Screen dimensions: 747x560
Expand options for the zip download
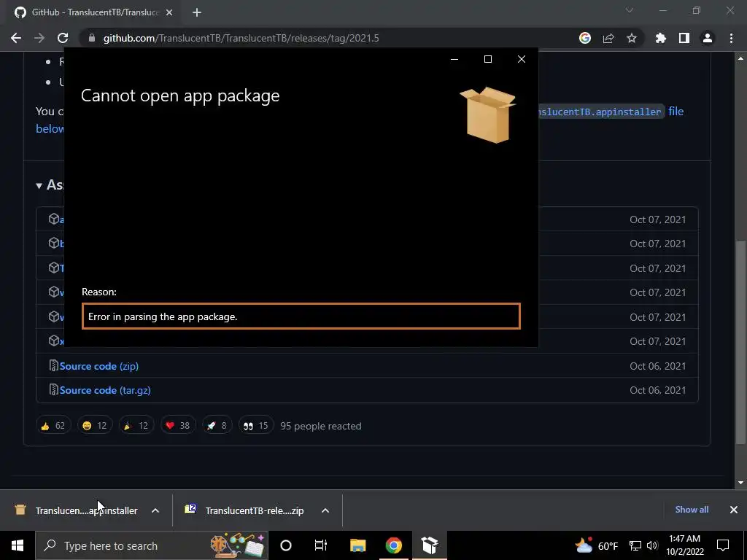(x=325, y=510)
